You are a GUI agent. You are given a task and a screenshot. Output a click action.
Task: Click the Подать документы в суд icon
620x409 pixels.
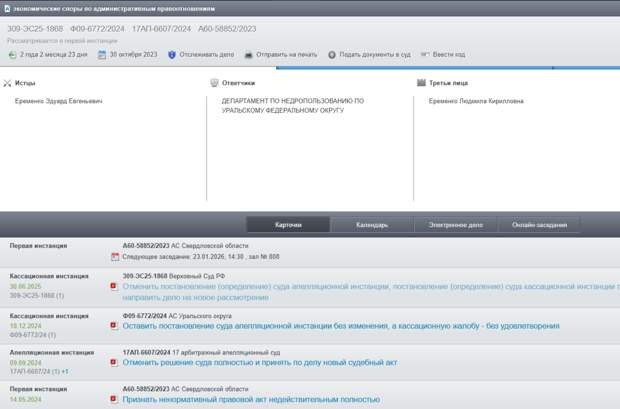(332, 54)
